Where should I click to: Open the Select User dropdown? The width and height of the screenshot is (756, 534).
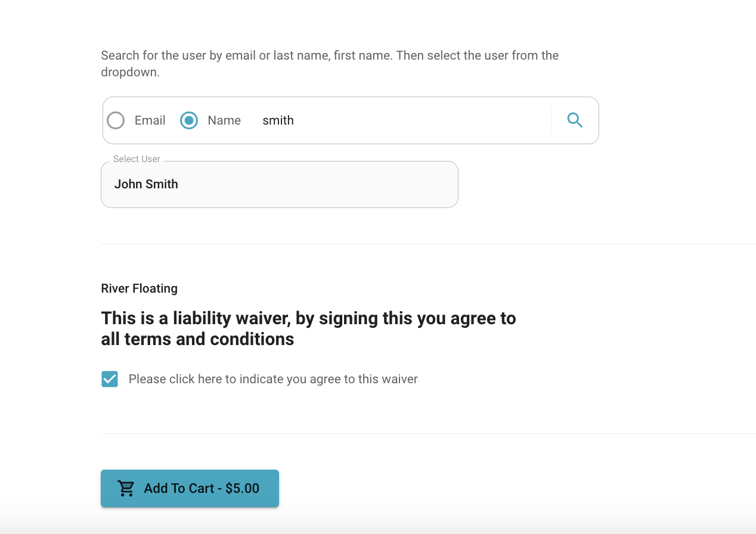coord(280,184)
